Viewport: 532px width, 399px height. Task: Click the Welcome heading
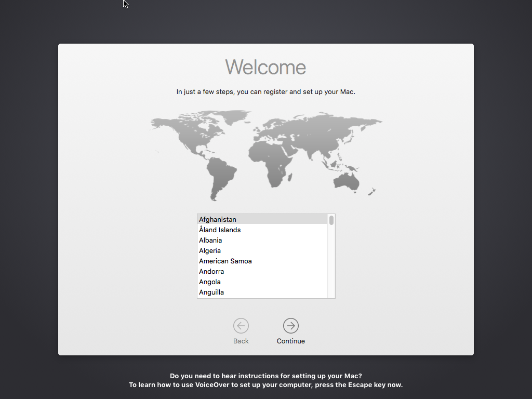pos(265,68)
